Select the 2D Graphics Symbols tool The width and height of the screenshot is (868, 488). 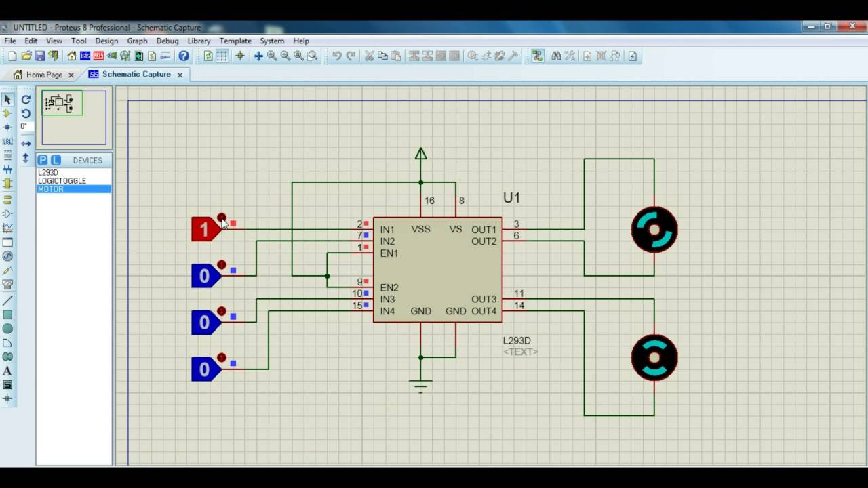pyautogui.click(x=7, y=385)
